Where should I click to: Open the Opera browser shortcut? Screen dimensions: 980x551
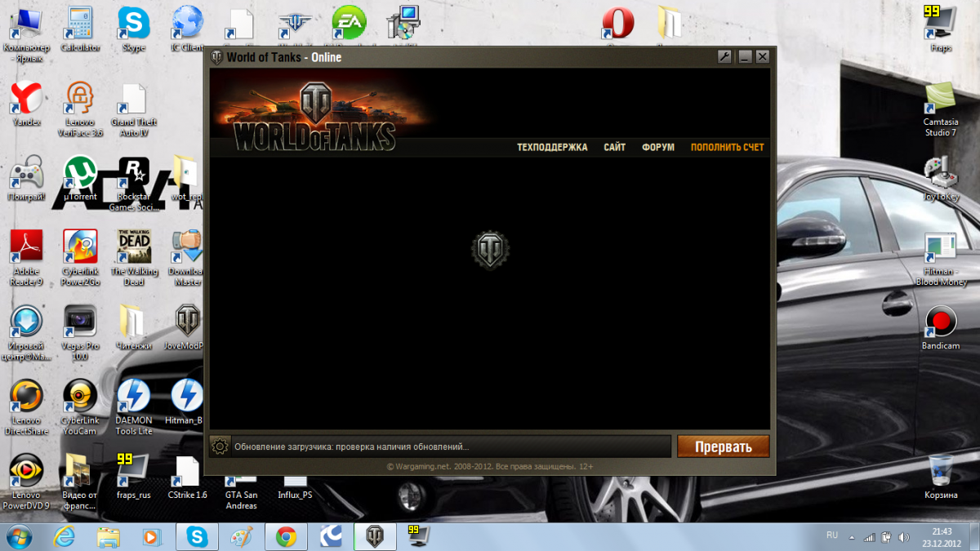pyautogui.click(x=617, y=23)
